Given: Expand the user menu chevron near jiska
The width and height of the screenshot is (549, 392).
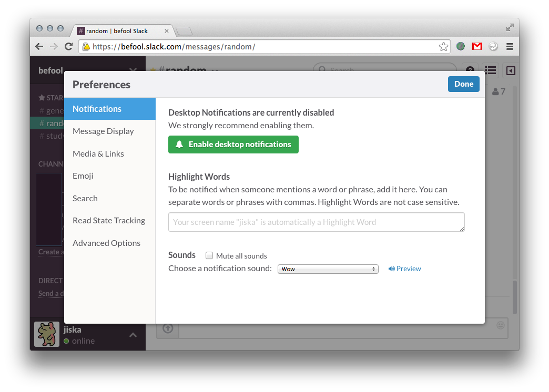Looking at the screenshot, I should [133, 335].
